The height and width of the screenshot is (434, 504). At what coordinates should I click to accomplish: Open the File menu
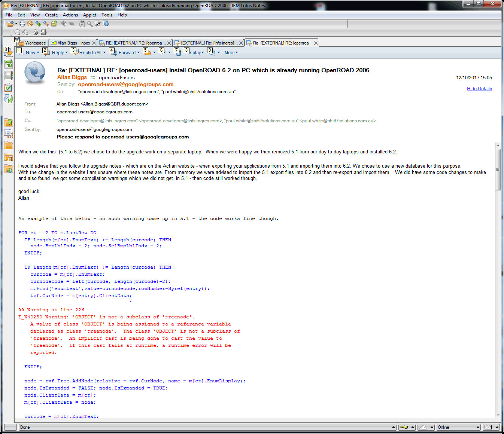(9, 15)
